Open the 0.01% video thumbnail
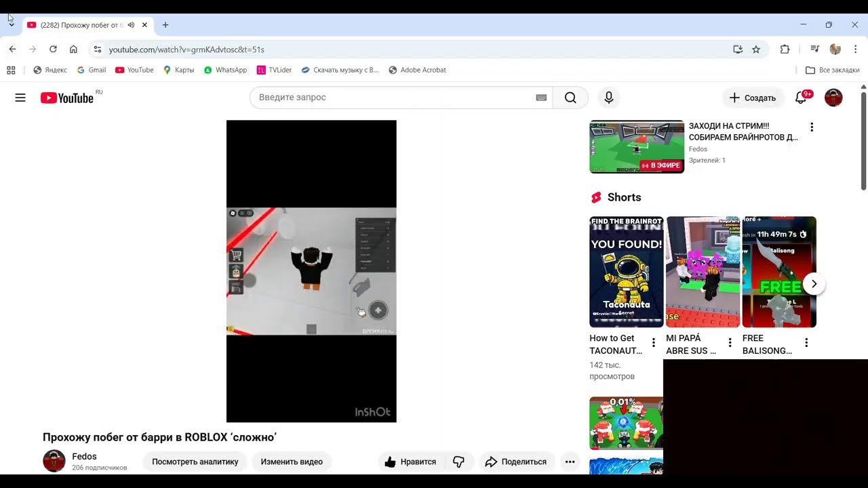Viewport: 868px width, 488px height. (x=627, y=423)
